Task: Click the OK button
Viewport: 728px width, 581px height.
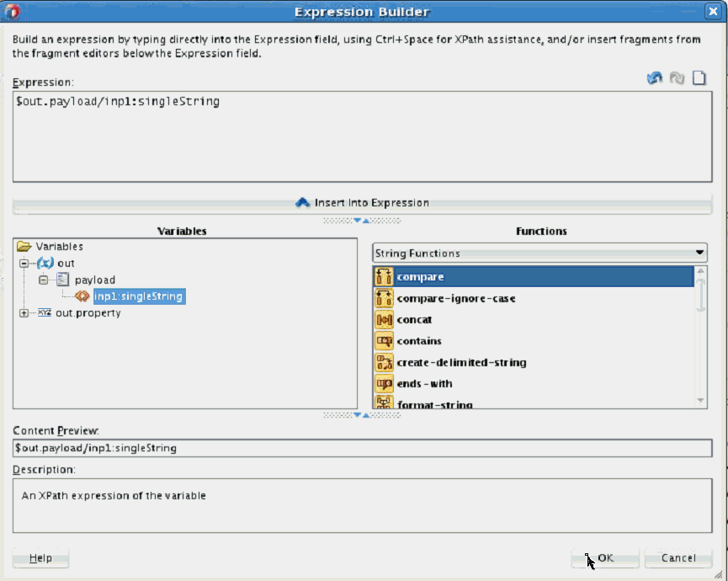Action: 605,557
